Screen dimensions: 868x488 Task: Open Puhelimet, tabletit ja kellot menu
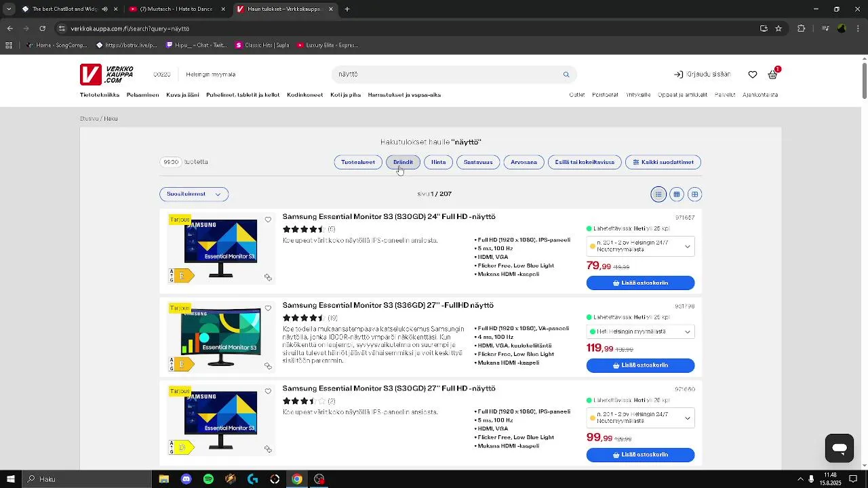pos(243,95)
